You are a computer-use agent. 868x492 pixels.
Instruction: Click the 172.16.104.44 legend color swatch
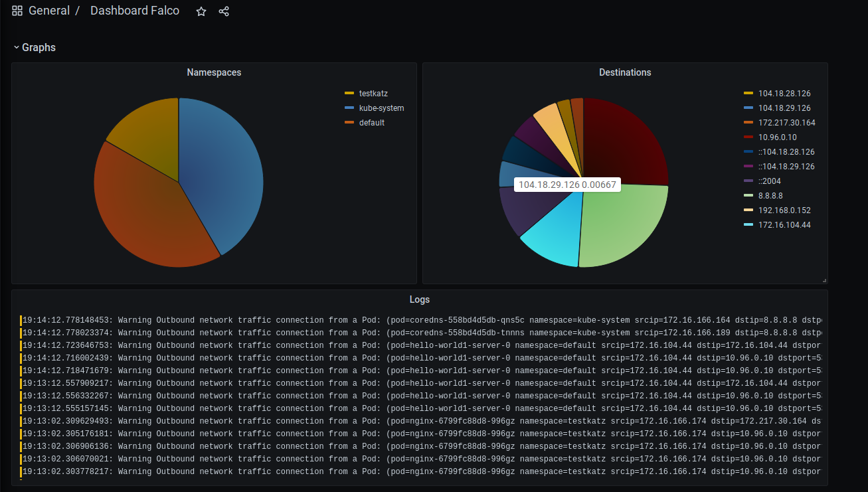(x=748, y=225)
